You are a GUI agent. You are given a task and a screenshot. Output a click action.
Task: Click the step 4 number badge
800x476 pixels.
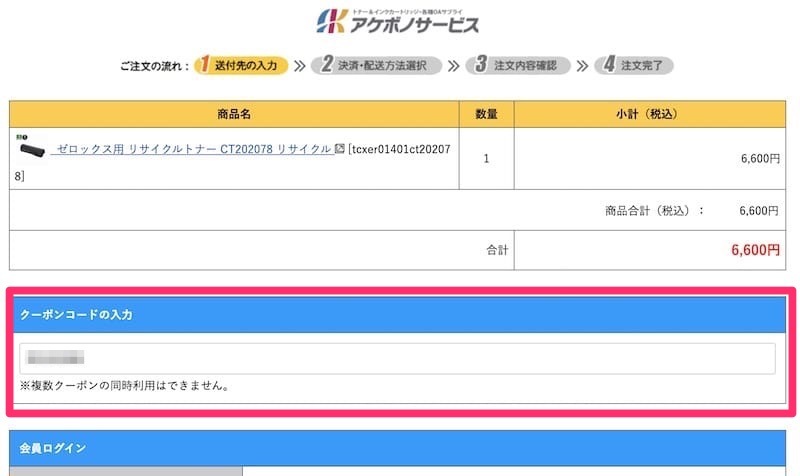pyautogui.click(x=606, y=65)
